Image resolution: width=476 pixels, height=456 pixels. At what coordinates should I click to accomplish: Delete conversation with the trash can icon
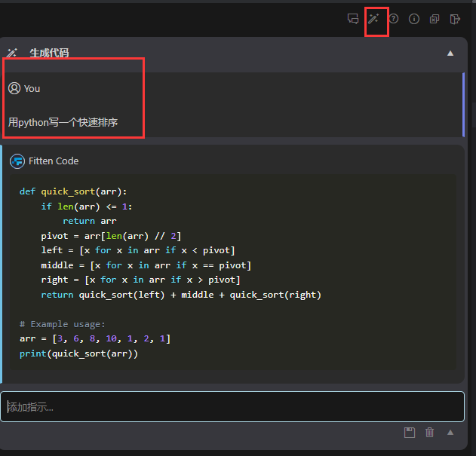tap(430, 432)
